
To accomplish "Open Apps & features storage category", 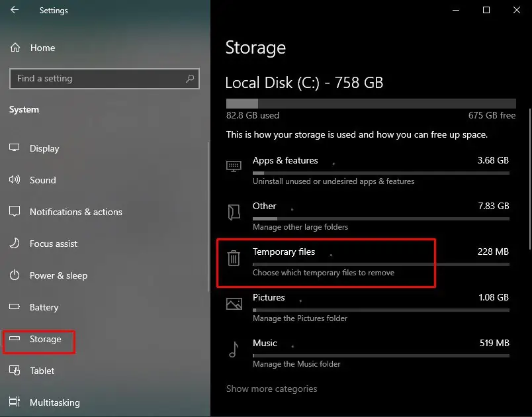I will point(368,171).
